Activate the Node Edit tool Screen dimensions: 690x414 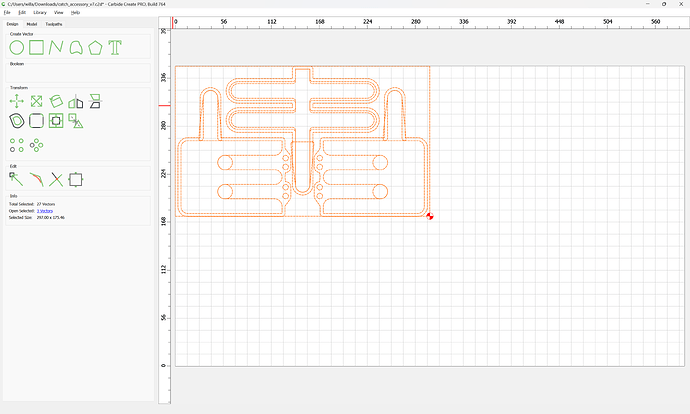coord(16,179)
